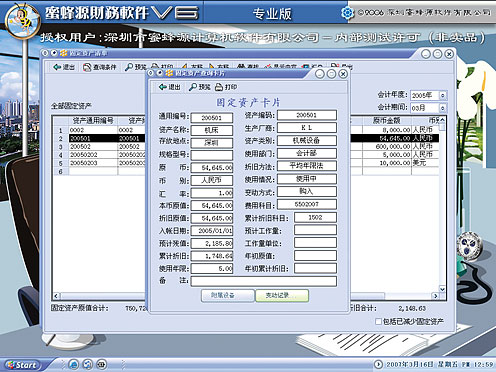Click 预览 preview magnifier in the asset card dialog
The height and width of the screenshot is (372, 496).
pos(199,87)
